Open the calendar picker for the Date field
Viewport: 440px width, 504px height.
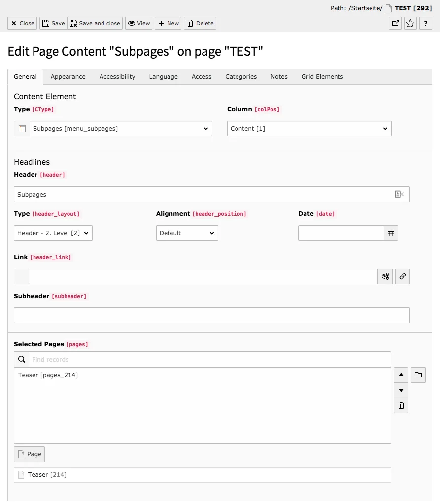pos(391,233)
